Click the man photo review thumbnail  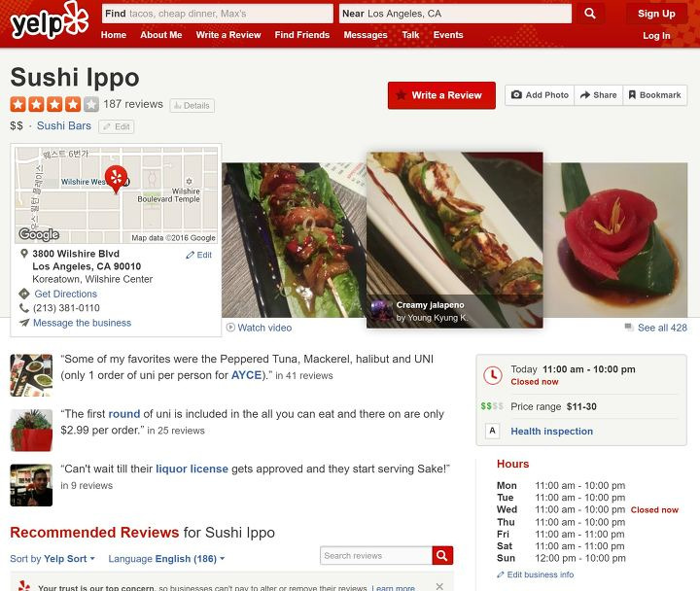31,485
